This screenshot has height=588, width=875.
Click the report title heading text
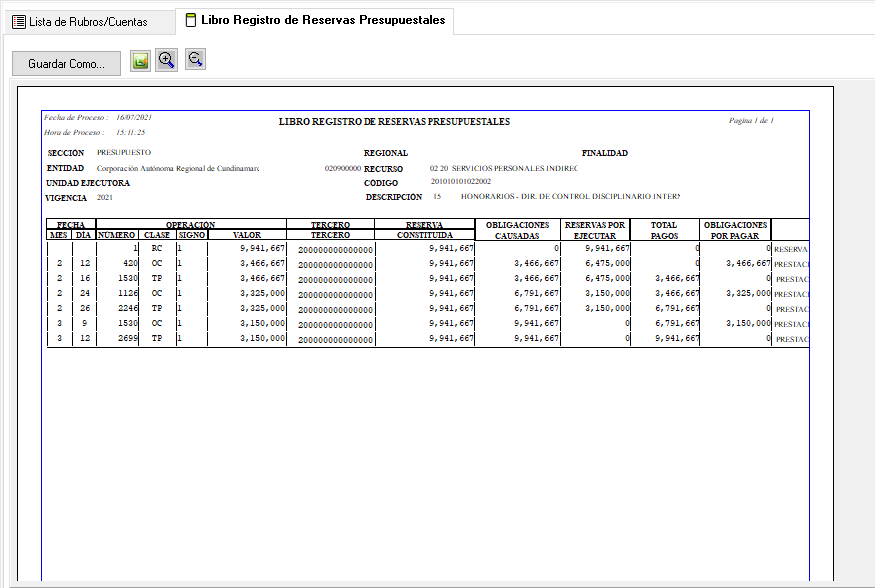click(394, 122)
